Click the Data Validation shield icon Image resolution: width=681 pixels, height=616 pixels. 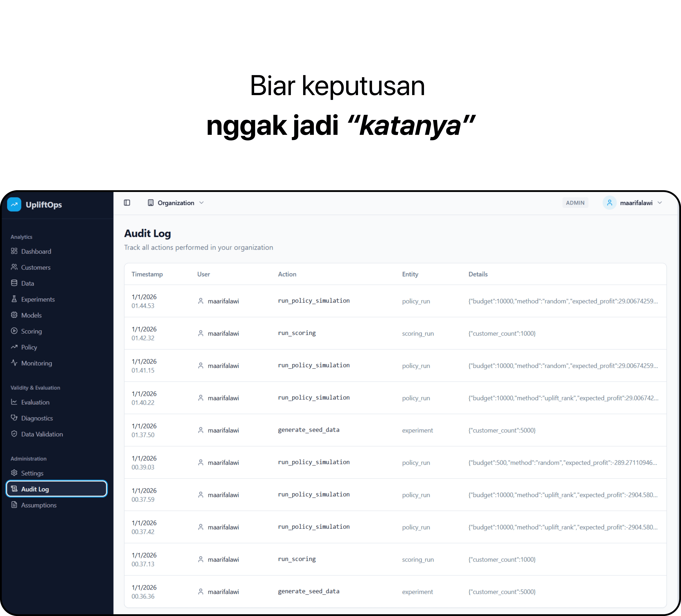coord(14,434)
